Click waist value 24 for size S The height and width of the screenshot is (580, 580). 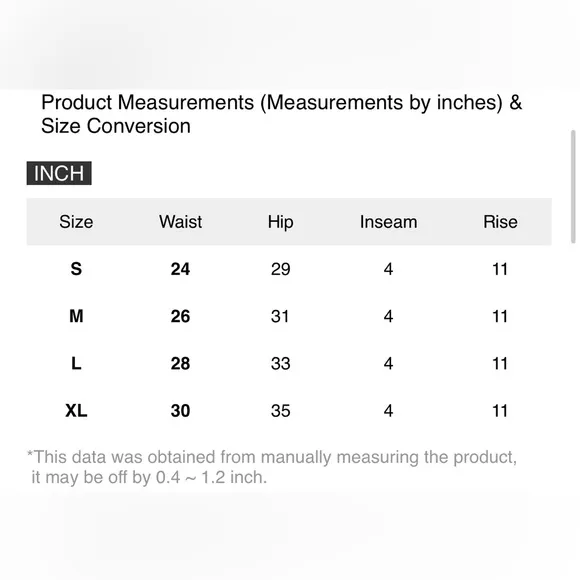point(181,269)
